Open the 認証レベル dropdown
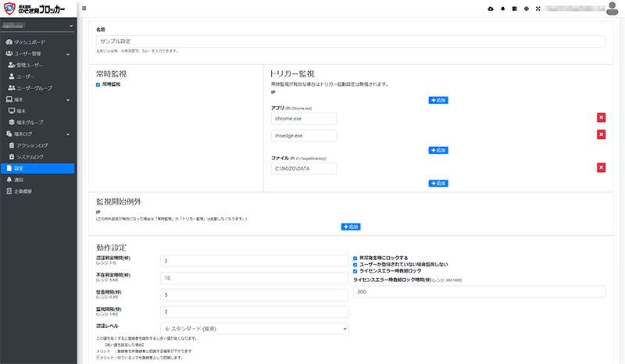Screen dimensions: 625x364 [x=255, y=329]
